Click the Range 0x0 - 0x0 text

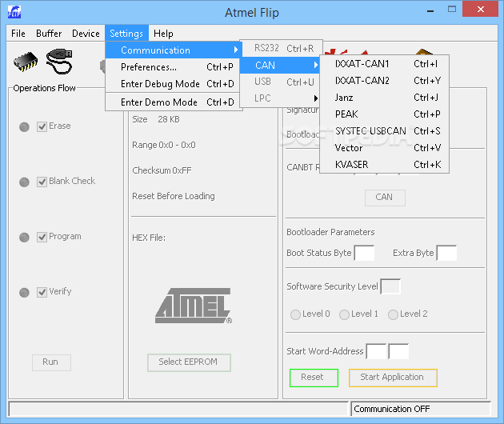point(164,145)
